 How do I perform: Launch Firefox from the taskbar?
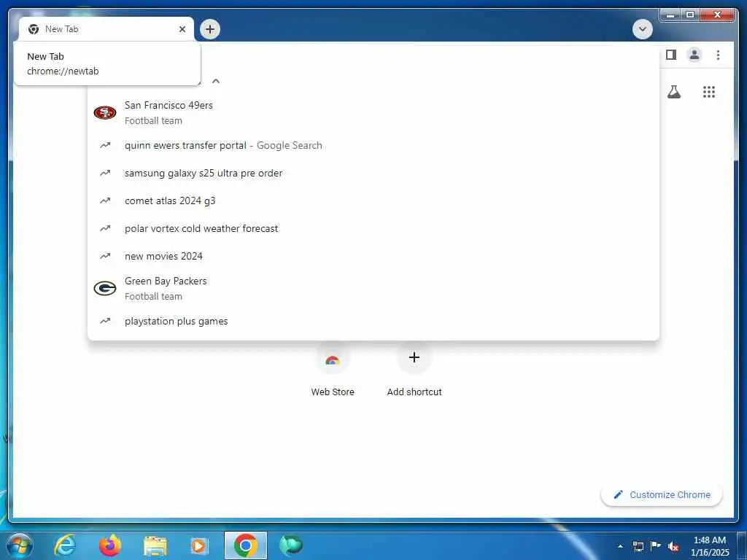pos(110,545)
